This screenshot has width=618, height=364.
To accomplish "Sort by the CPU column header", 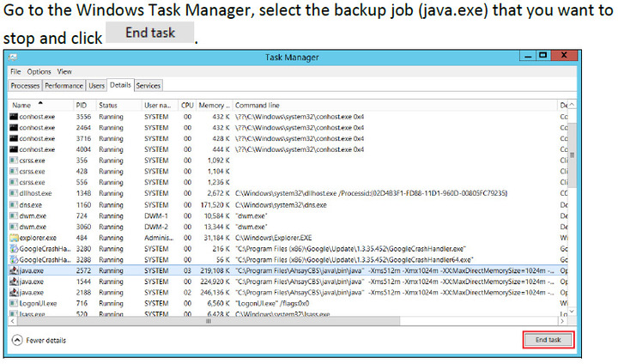I will click(187, 105).
